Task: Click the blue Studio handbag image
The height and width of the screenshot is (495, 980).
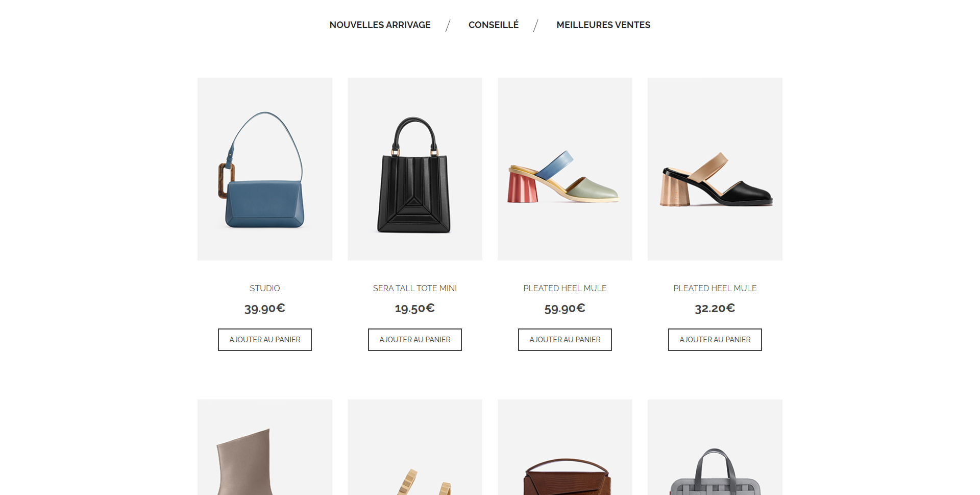Action: [x=265, y=169]
